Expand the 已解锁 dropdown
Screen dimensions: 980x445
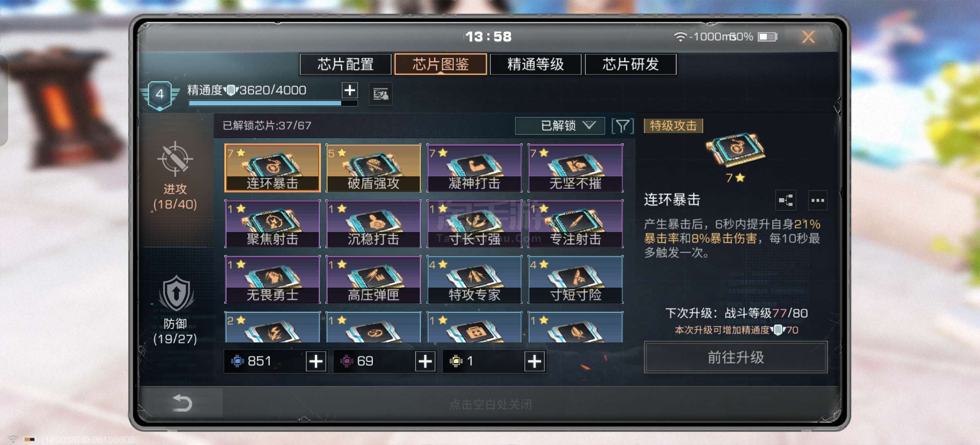560,126
